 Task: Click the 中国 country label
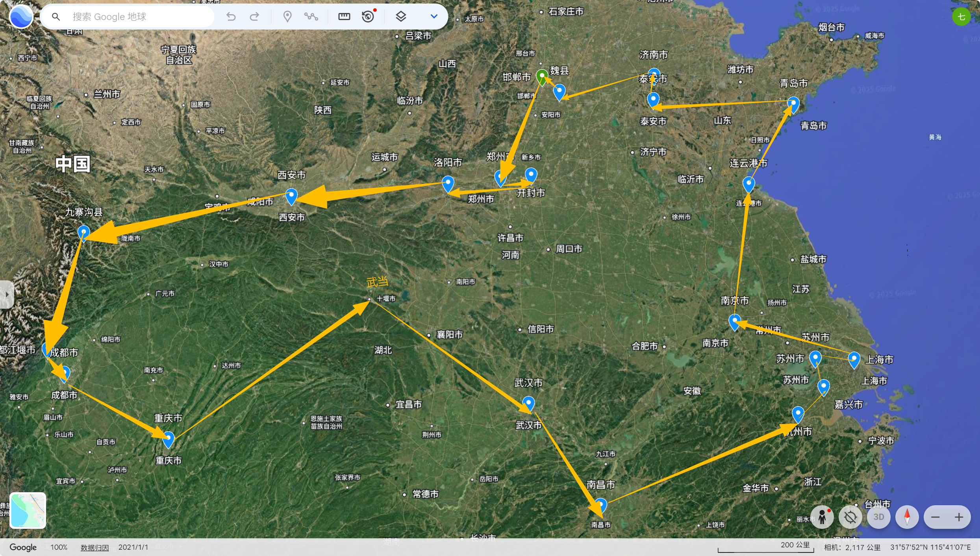[x=73, y=164]
